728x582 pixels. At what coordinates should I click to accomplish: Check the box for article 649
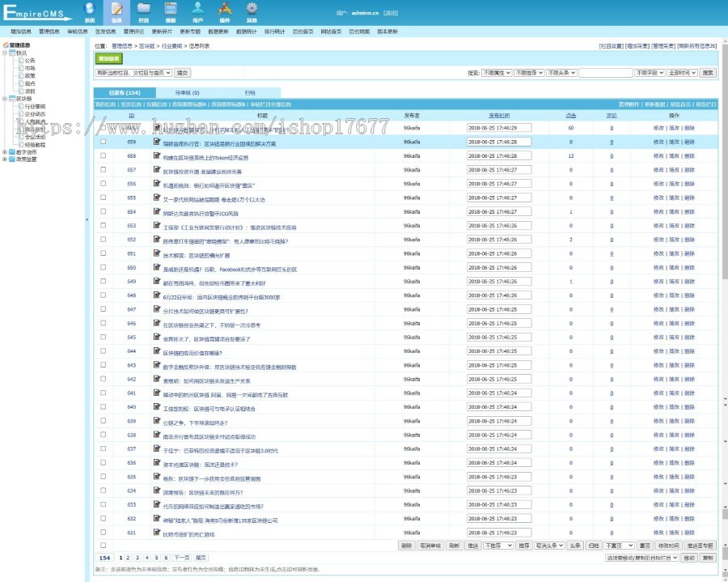pos(103,281)
